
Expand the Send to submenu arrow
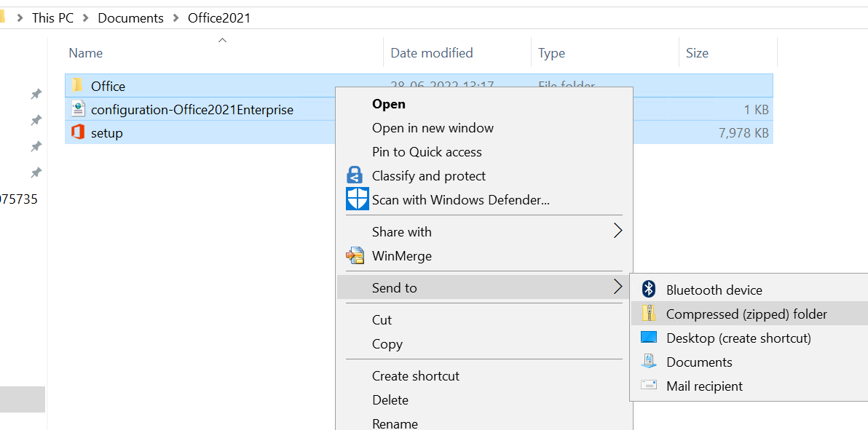tap(618, 287)
